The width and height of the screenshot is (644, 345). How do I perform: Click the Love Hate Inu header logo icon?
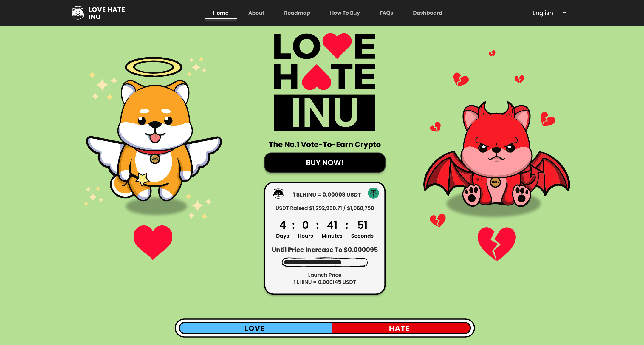pos(78,13)
